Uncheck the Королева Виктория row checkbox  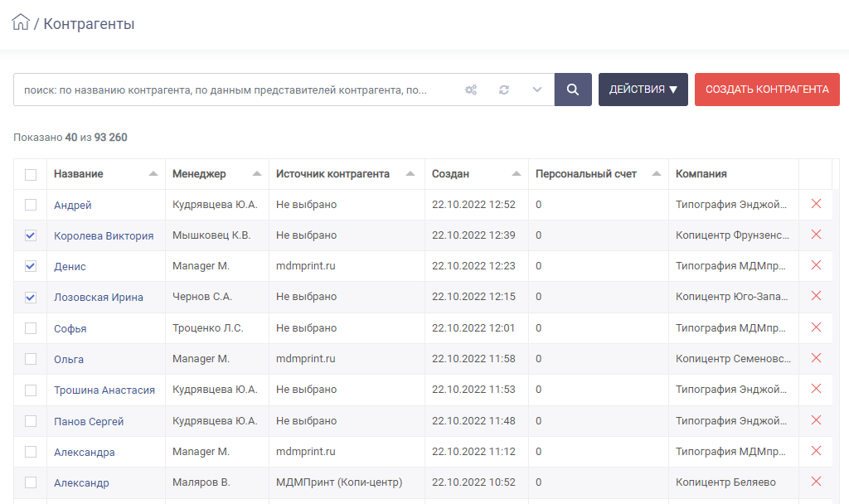(x=31, y=235)
